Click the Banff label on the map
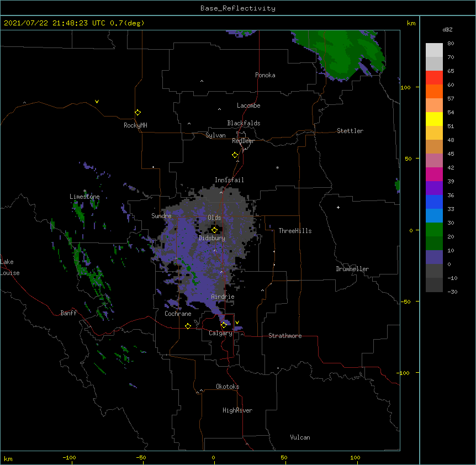The width and height of the screenshot is (476, 465). 68,313
